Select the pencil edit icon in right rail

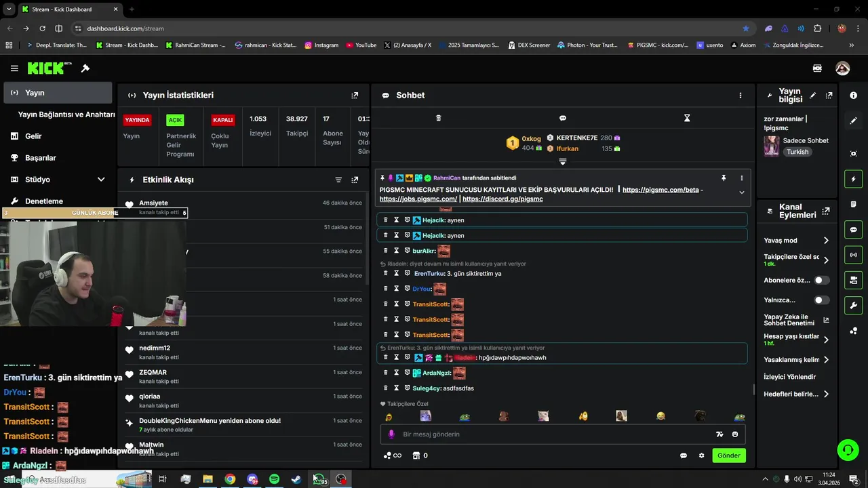click(x=853, y=121)
